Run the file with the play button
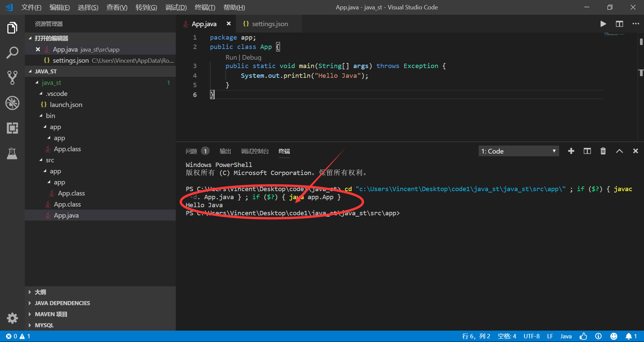Screen dimensions: 644x342 tap(603, 24)
